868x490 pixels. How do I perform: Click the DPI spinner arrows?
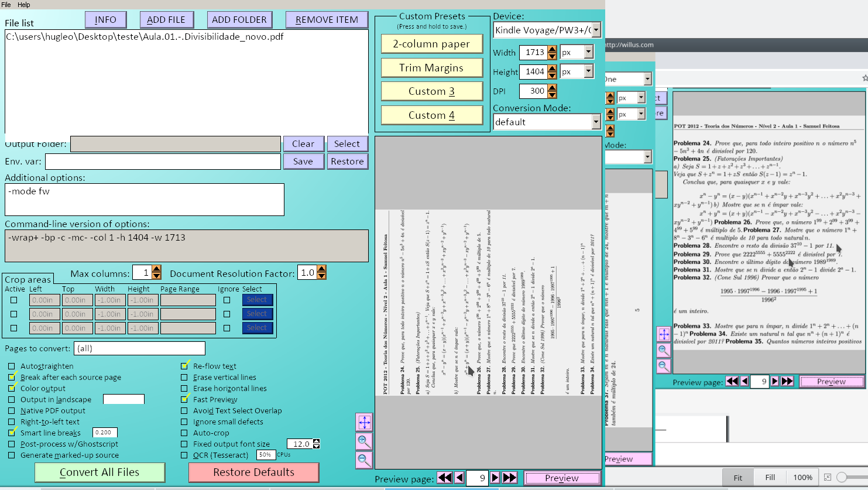(552, 91)
